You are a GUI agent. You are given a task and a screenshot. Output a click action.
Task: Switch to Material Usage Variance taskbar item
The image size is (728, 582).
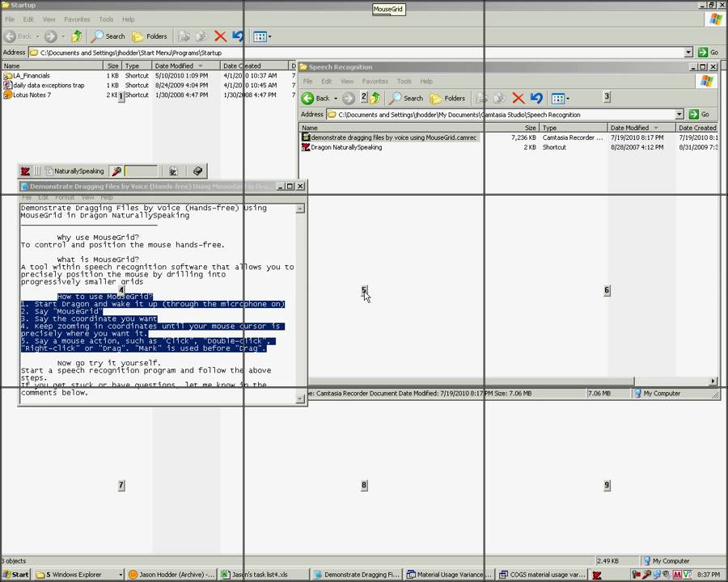click(x=448, y=575)
